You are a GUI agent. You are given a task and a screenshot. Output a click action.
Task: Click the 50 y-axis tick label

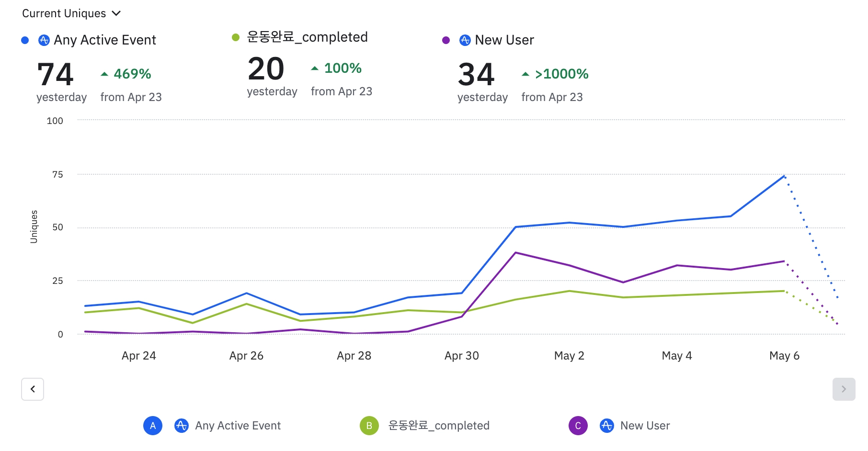click(x=57, y=227)
